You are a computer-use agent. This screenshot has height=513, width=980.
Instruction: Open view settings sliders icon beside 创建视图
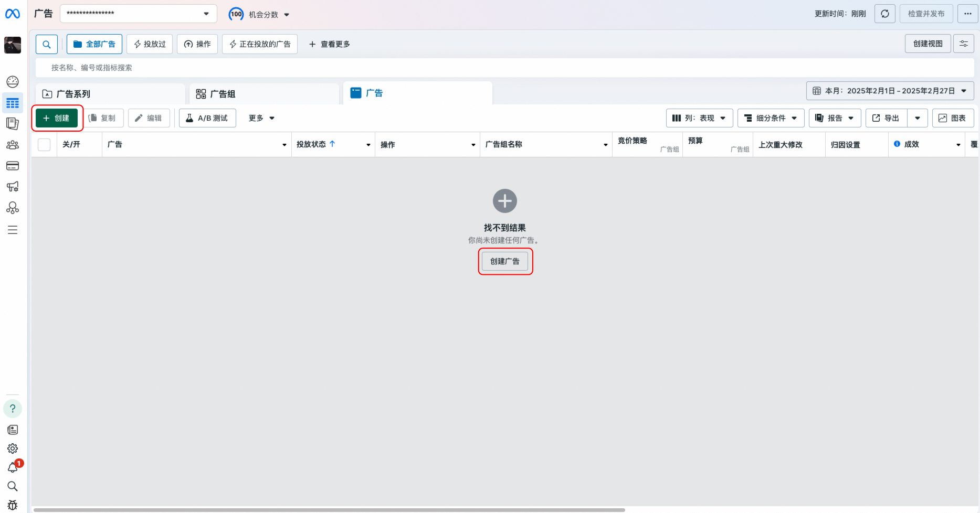964,44
